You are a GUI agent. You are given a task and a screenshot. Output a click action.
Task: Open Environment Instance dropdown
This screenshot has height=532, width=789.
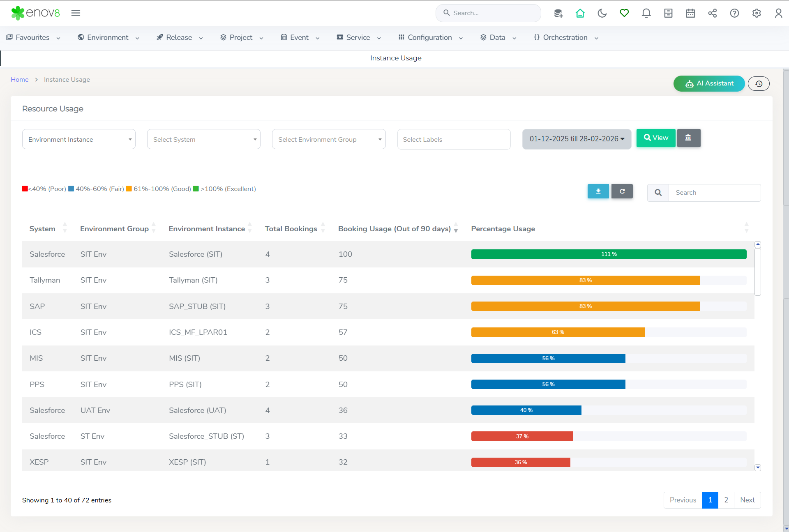click(79, 139)
